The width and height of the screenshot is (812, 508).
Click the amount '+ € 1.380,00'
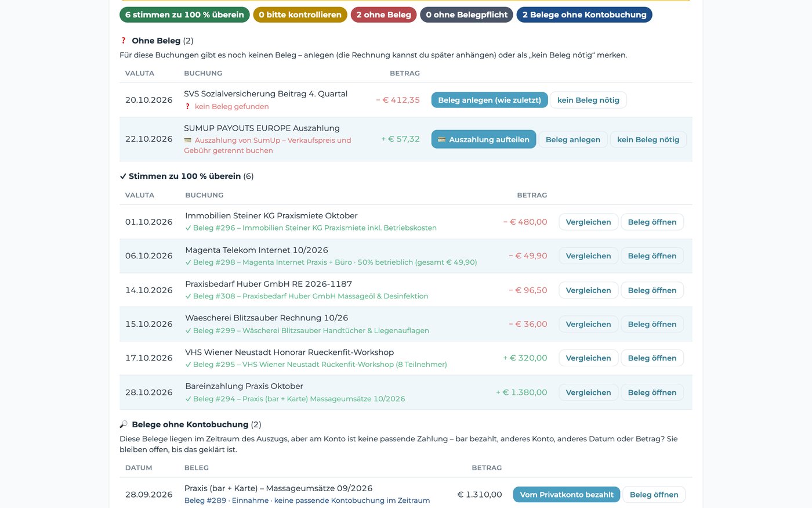521,392
